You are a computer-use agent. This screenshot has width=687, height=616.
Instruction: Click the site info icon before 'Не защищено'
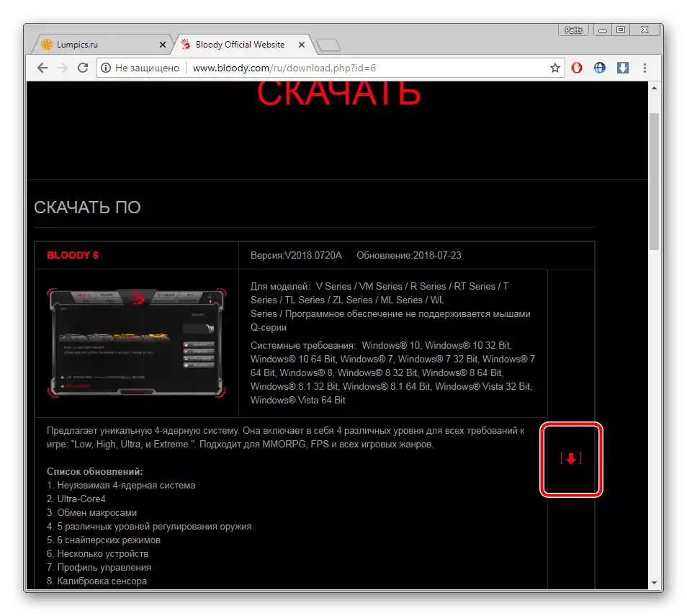click(x=106, y=68)
